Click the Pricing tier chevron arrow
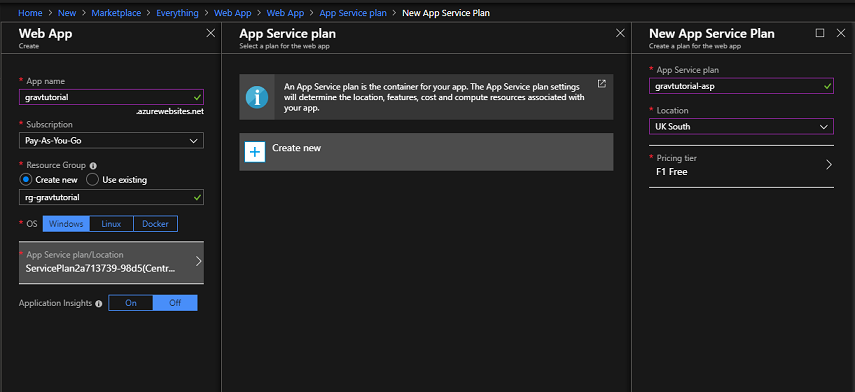The height and width of the screenshot is (392, 855). [829, 165]
